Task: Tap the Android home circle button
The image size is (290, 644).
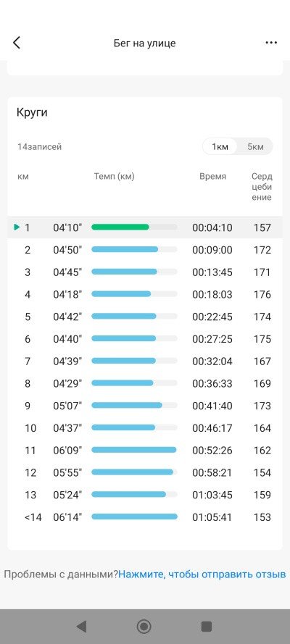Action: click(144, 627)
